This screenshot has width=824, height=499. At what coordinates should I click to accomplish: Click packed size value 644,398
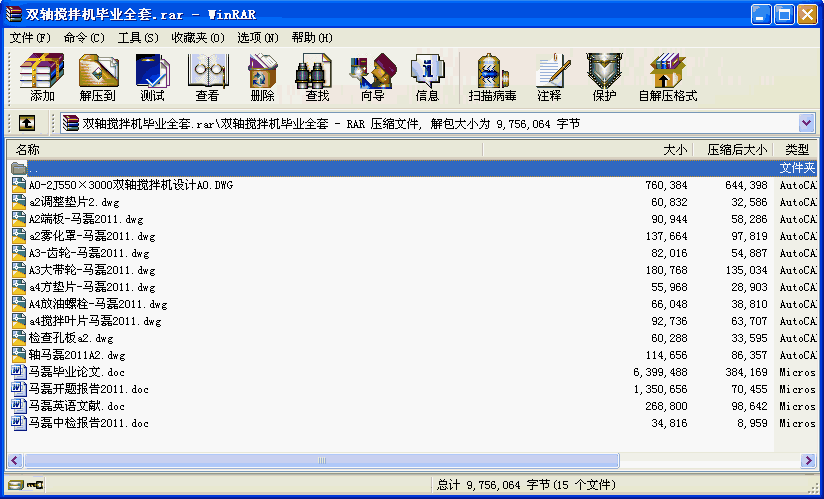tap(746, 185)
